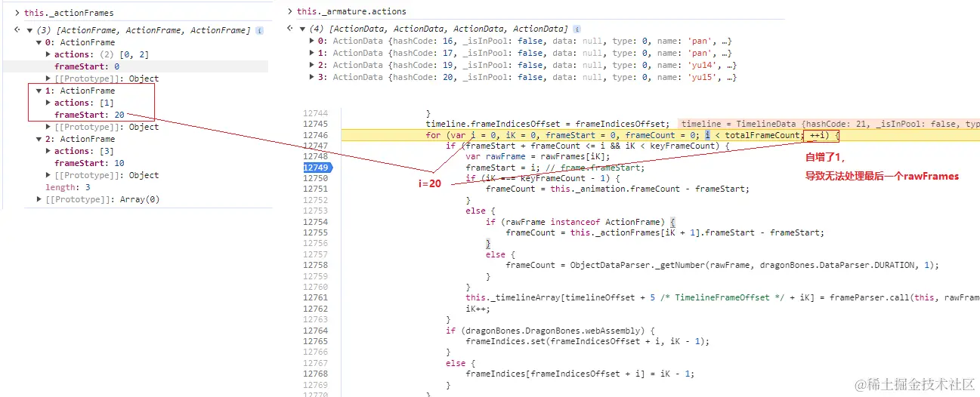Click line number 12755 in the gutter
The image size is (980, 397).
click(315, 232)
